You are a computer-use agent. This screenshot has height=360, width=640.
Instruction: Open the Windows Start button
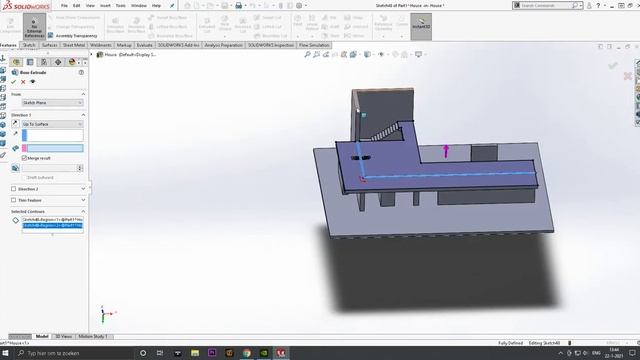[6, 353]
